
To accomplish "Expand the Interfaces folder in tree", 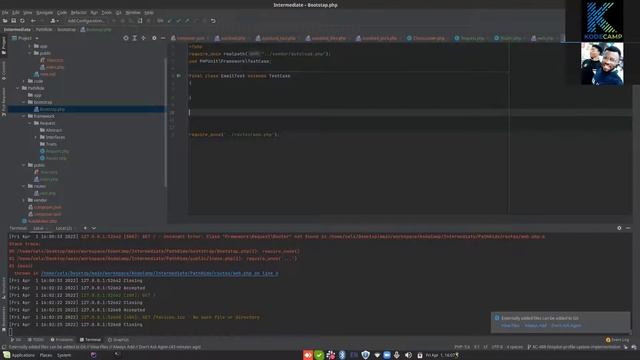I will coord(36,137).
